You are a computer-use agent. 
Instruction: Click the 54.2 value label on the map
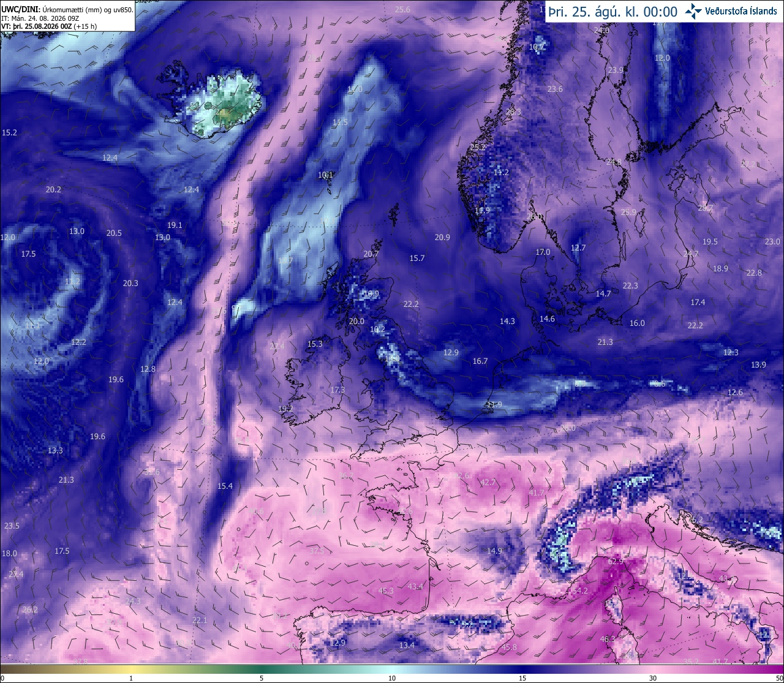579,591
